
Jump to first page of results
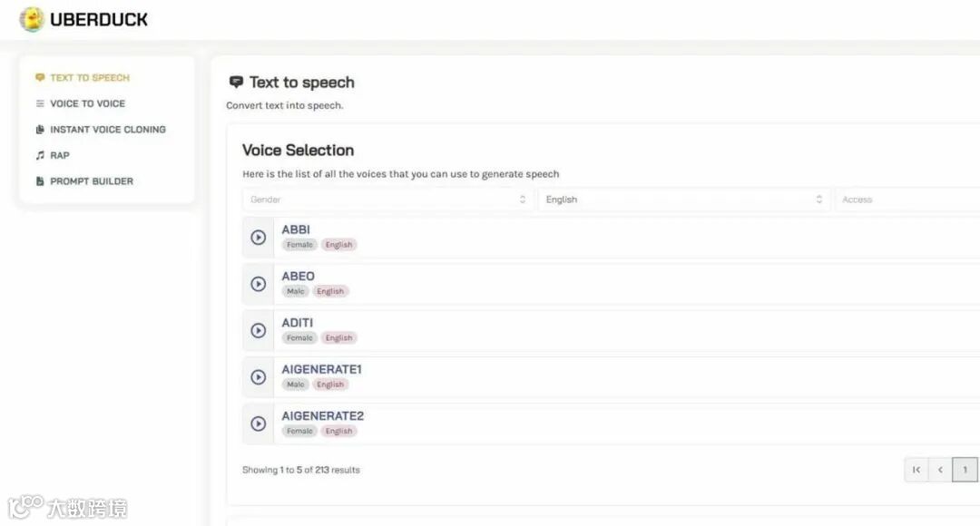click(x=916, y=470)
